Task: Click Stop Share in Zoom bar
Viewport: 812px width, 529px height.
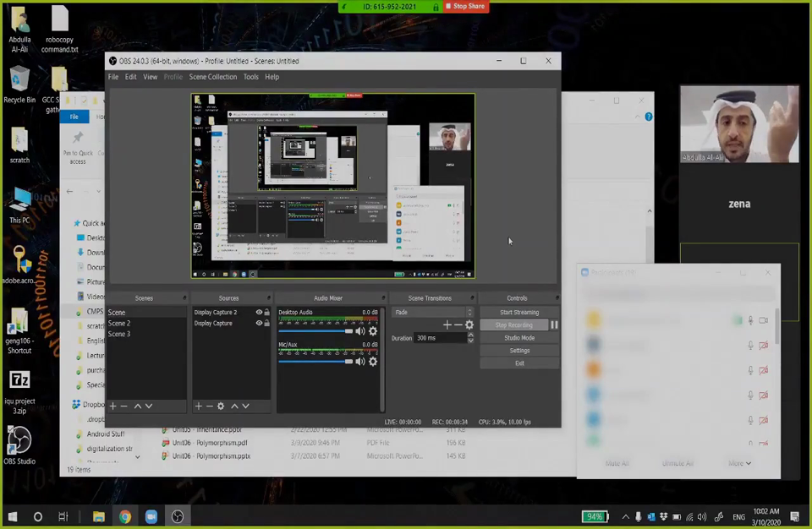Action: point(467,7)
